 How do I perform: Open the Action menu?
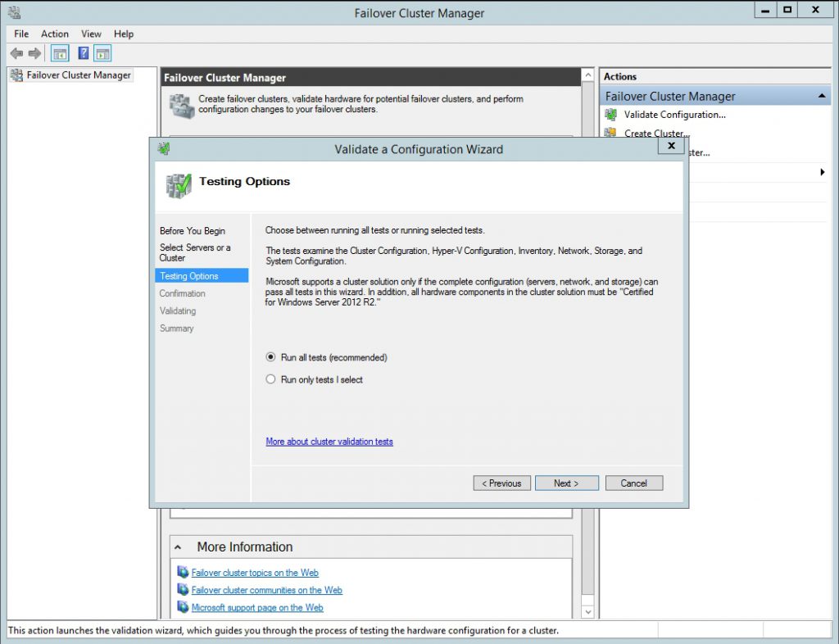click(x=55, y=34)
